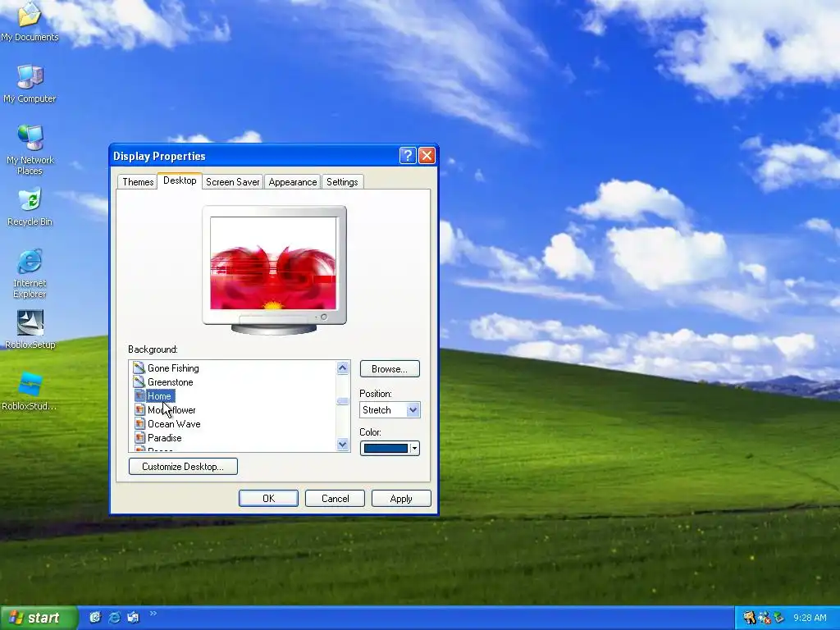Click the Apply button
Image resolution: width=840 pixels, height=630 pixels.
coord(401,498)
